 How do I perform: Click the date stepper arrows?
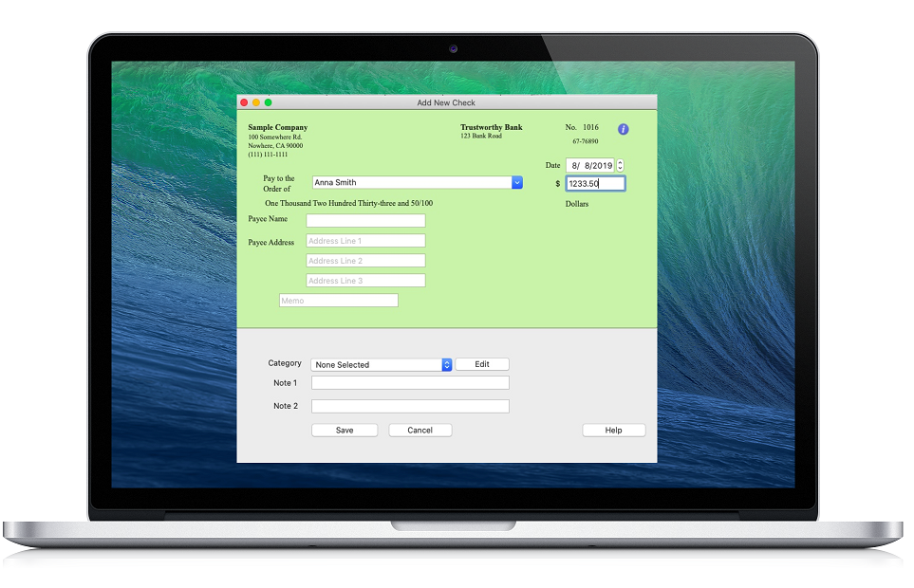pyautogui.click(x=620, y=165)
